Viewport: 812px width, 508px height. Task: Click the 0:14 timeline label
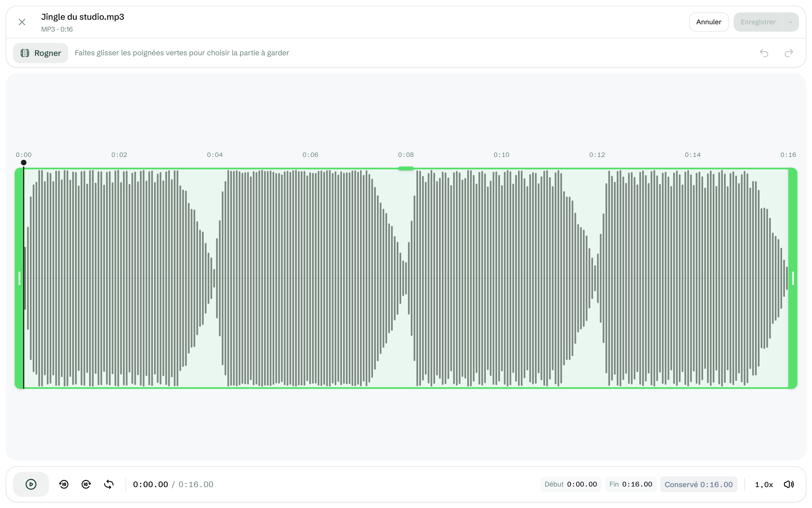(x=692, y=155)
